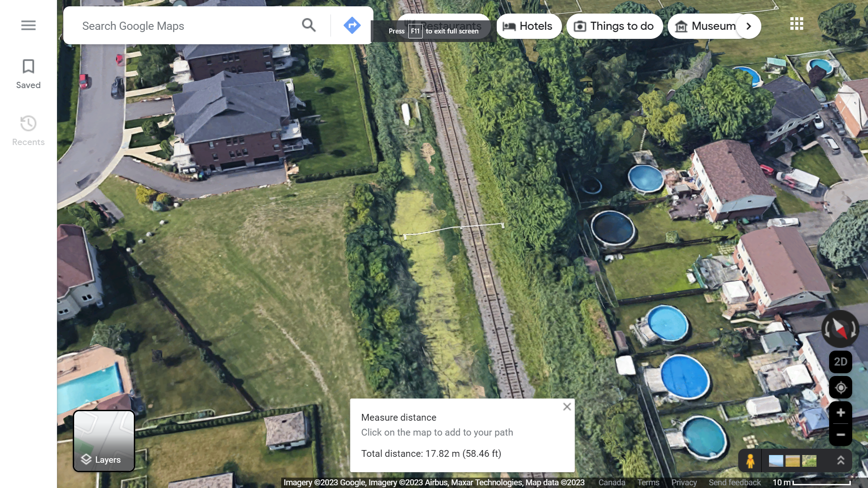Switch map view to 2D
Viewport: 868px width, 488px height.
click(840, 362)
